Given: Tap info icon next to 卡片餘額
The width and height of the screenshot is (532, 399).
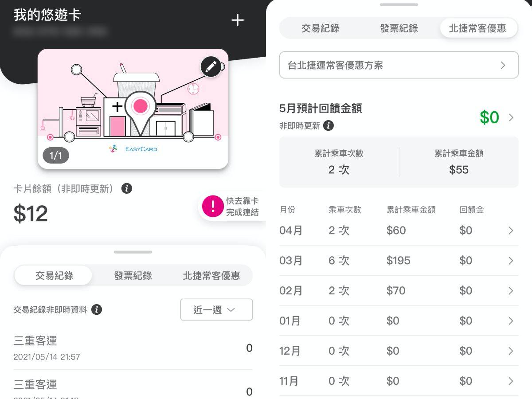Looking at the screenshot, I should [127, 188].
